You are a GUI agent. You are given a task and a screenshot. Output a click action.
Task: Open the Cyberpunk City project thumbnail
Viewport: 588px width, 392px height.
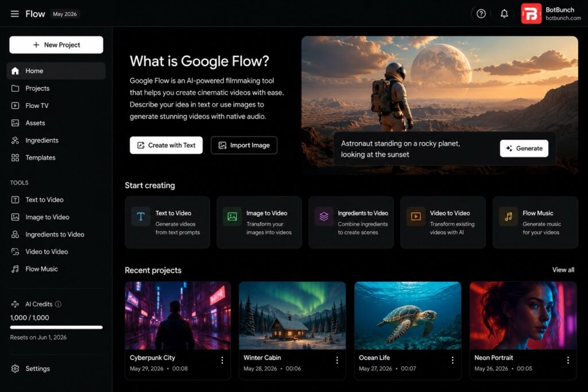[178, 316]
